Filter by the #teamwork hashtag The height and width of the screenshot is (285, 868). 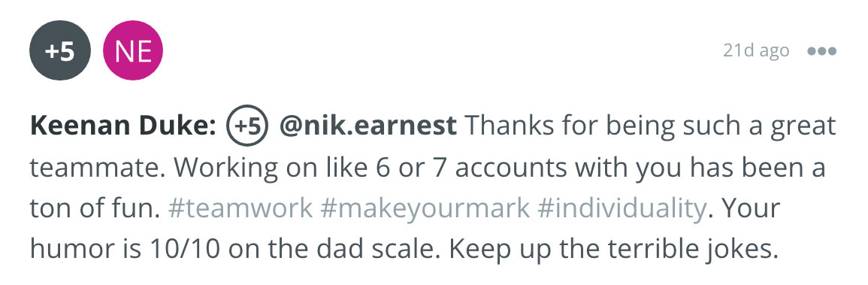[x=240, y=208]
